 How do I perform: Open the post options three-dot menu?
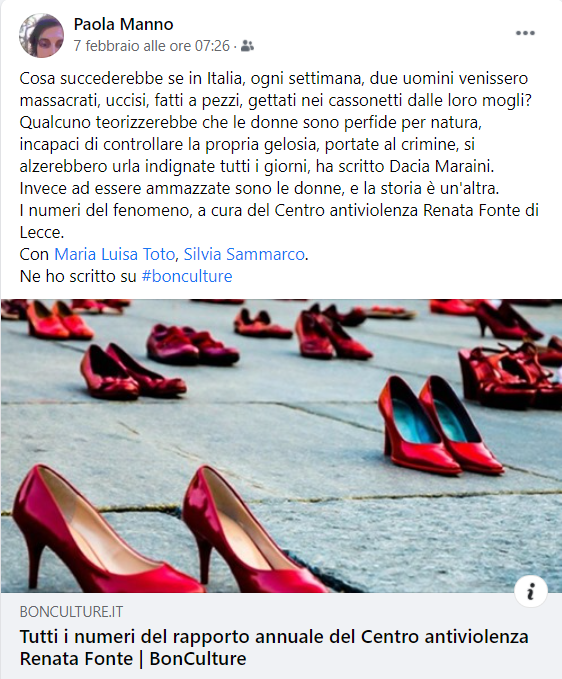point(525,33)
